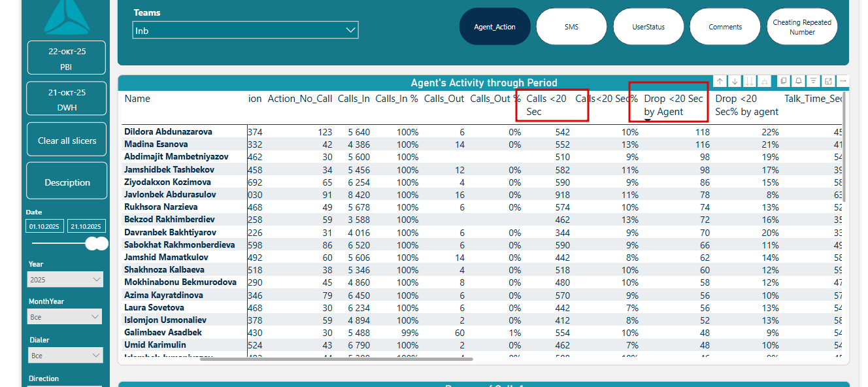Switch to Comments page button
This screenshot has height=387, width=868.
tap(725, 27)
